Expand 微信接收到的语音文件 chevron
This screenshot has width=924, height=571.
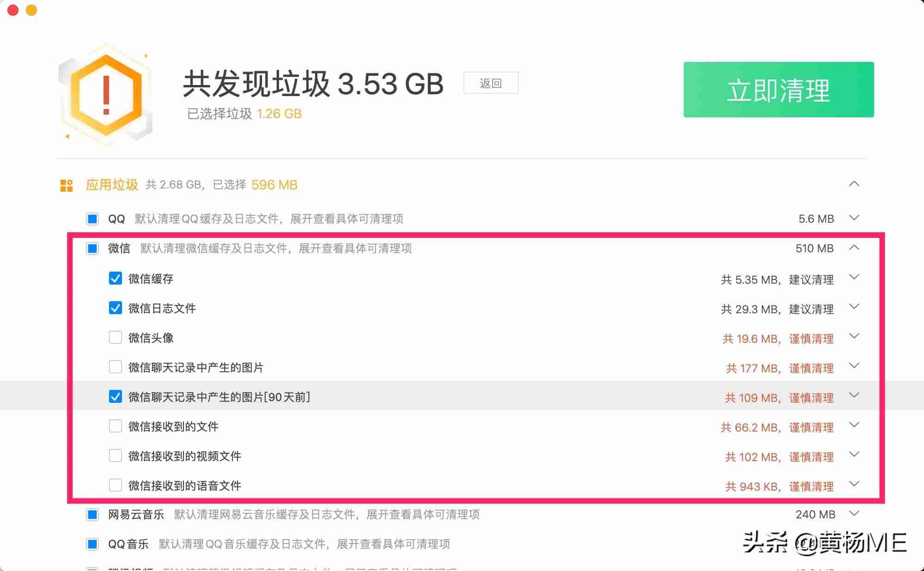(x=854, y=484)
